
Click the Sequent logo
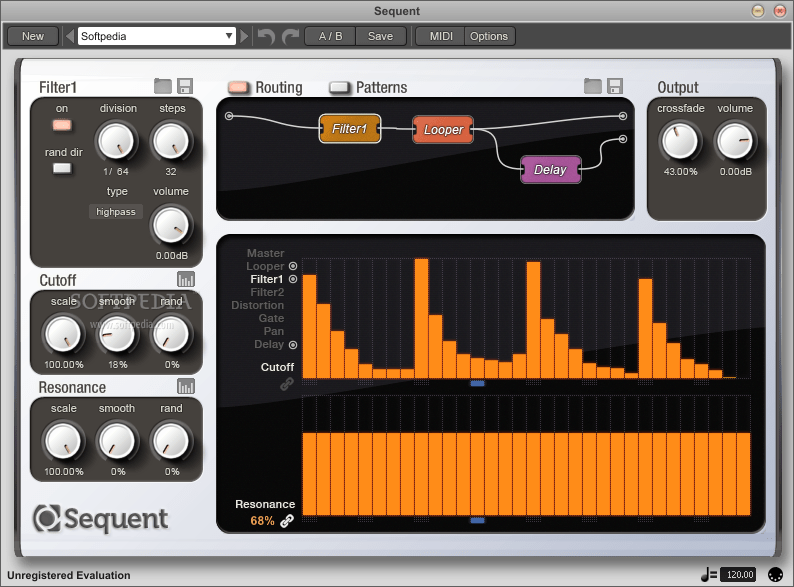coord(101,518)
